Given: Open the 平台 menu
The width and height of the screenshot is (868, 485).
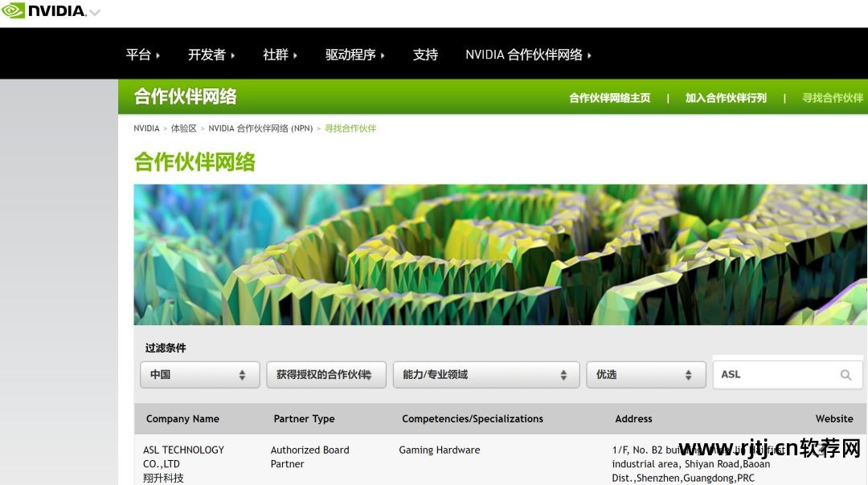Looking at the screenshot, I should click(x=142, y=55).
